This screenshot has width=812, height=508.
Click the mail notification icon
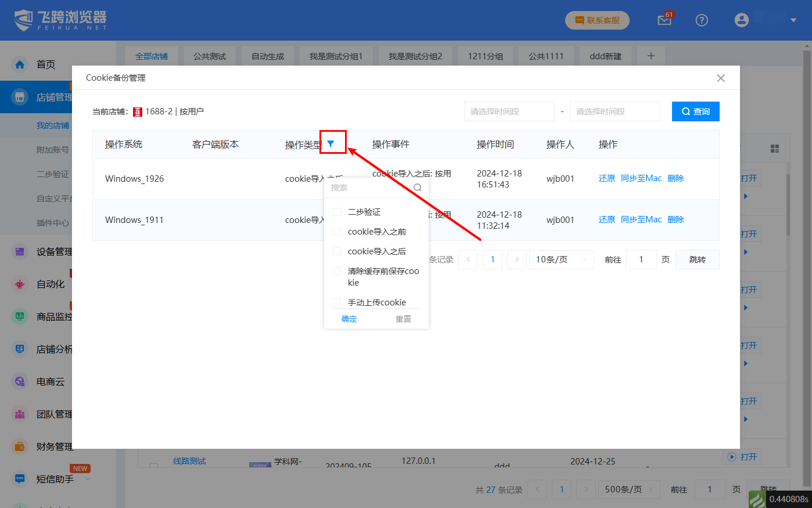click(x=664, y=20)
